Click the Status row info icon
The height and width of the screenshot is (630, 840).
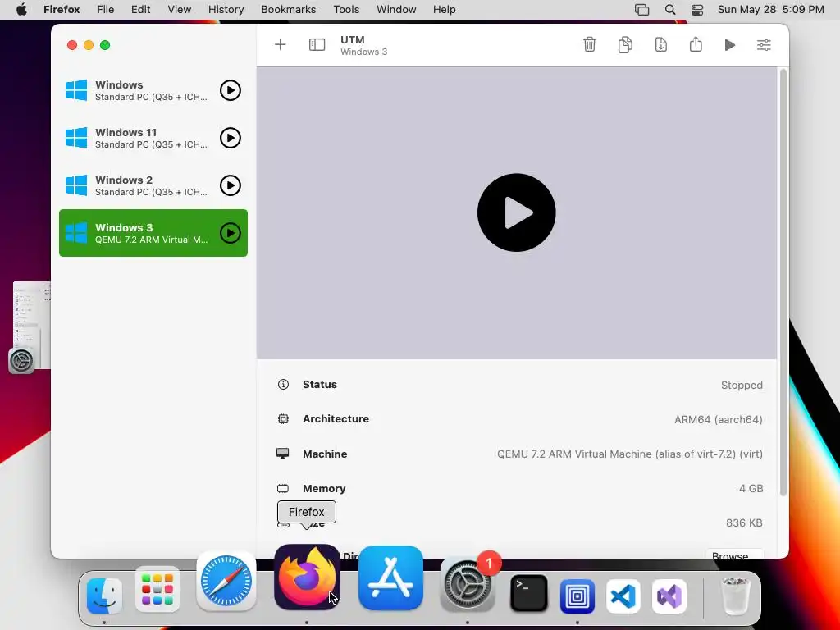coord(283,384)
